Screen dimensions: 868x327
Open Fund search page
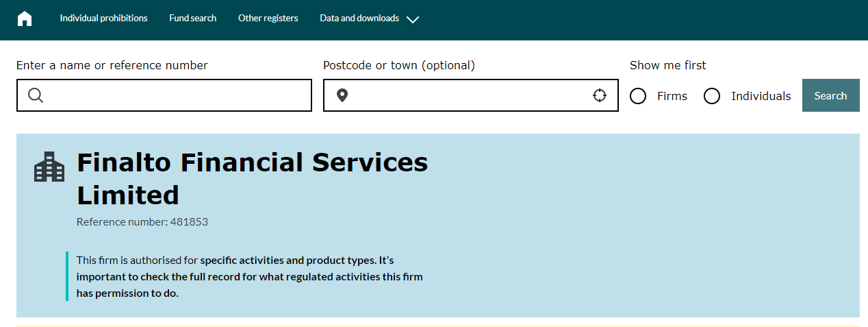[x=193, y=19]
